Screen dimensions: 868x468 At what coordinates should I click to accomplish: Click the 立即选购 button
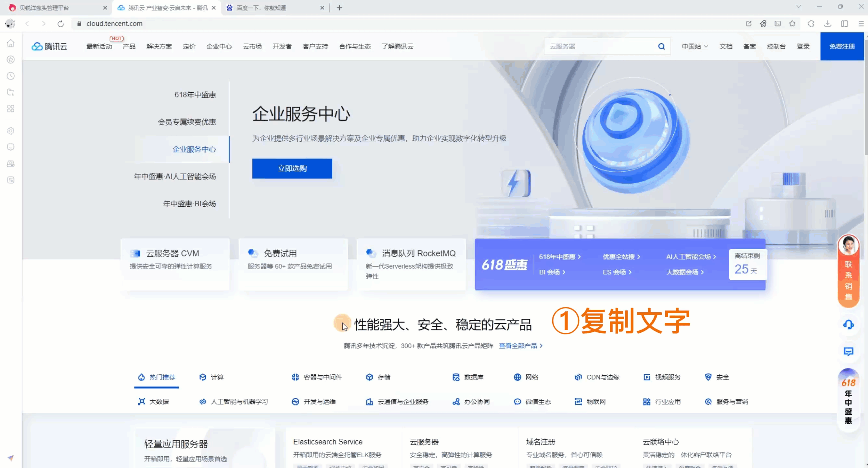pyautogui.click(x=292, y=168)
